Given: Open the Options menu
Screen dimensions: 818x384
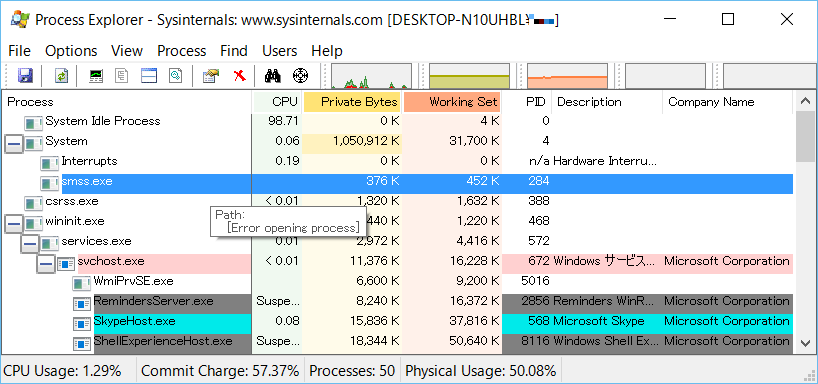Looking at the screenshot, I should 71,51.
